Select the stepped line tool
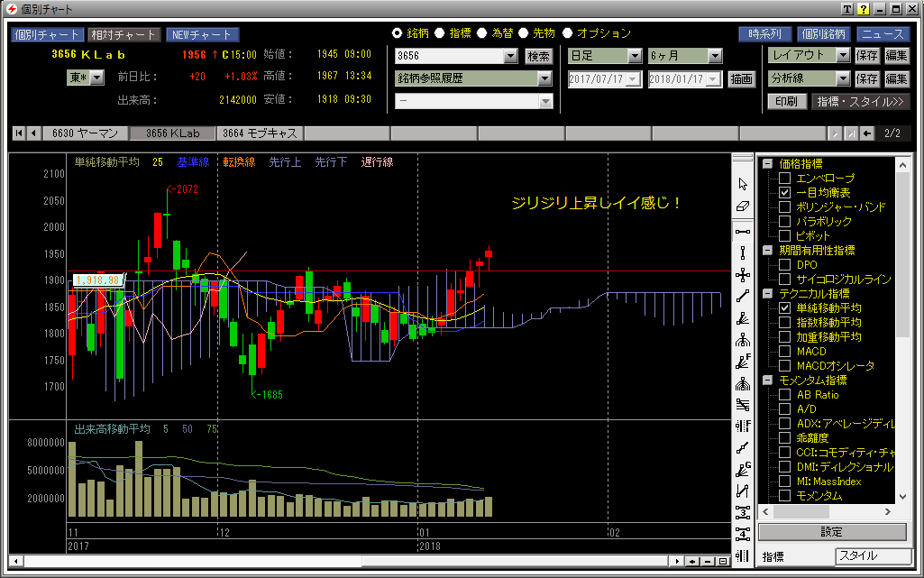924x578 pixels. click(743, 448)
